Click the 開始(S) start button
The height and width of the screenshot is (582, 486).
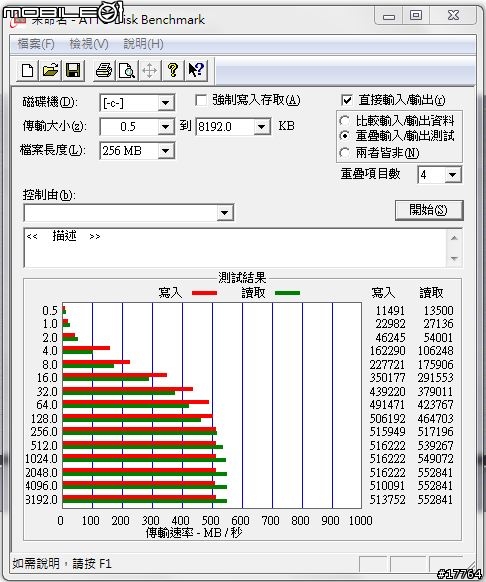click(429, 210)
